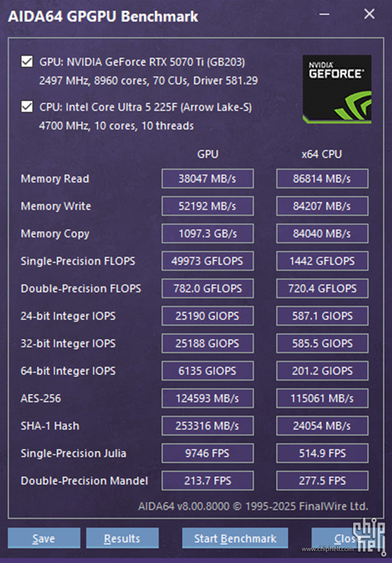Click CPU 64-bit Integer IOPS result
The image size is (392, 563).
point(322,371)
